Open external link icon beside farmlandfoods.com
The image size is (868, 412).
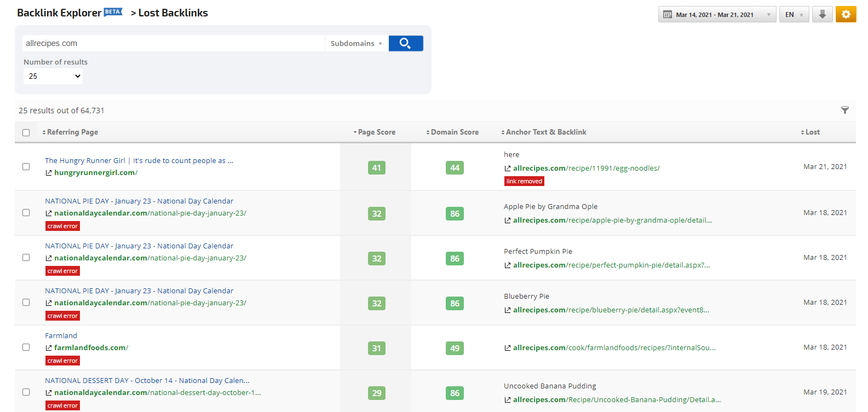pos(49,348)
